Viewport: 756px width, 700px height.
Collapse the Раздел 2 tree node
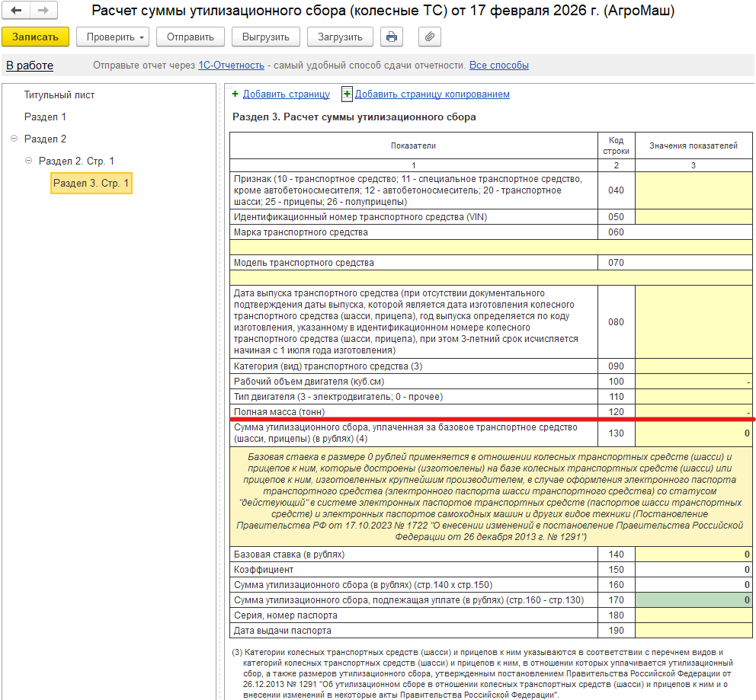[x=14, y=139]
